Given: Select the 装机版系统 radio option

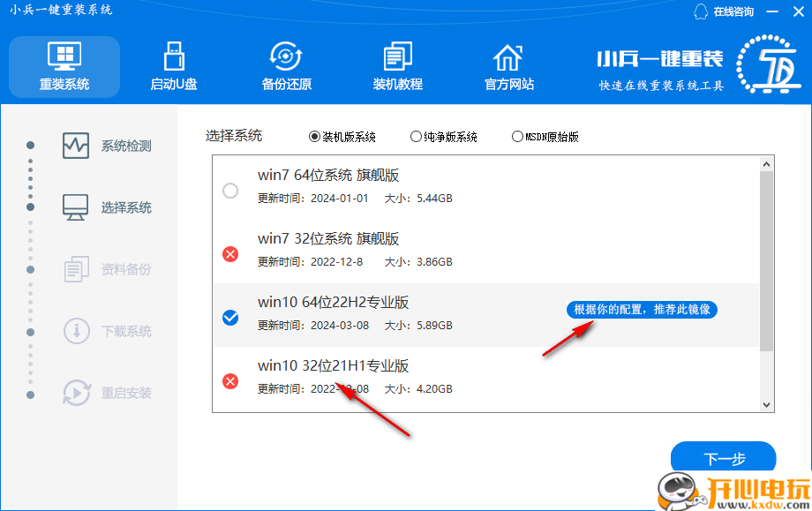Looking at the screenshot, I should (x=314, y=136).
